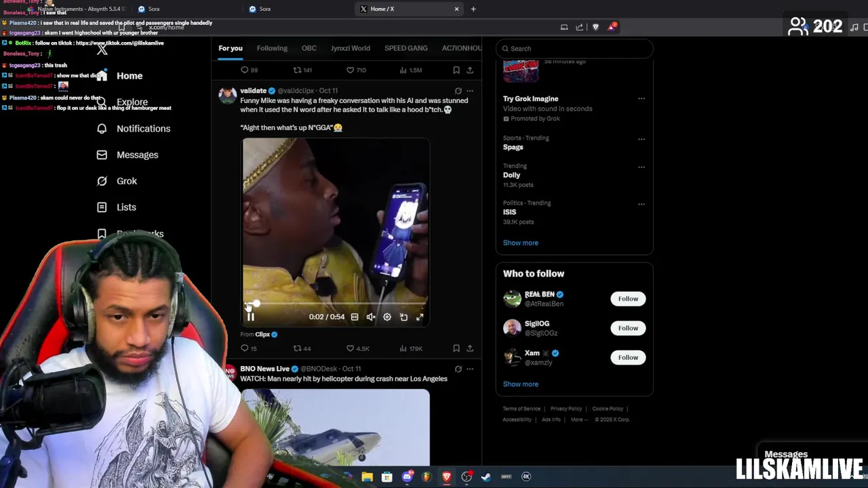Open Messages from the left sidebar
This screenshot has width=868, height=488.
coord(137,155)
